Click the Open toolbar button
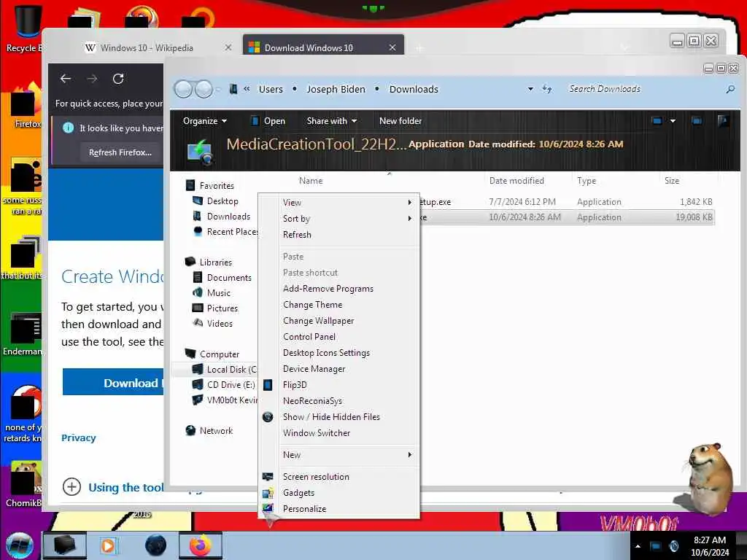 click(268, 121)
